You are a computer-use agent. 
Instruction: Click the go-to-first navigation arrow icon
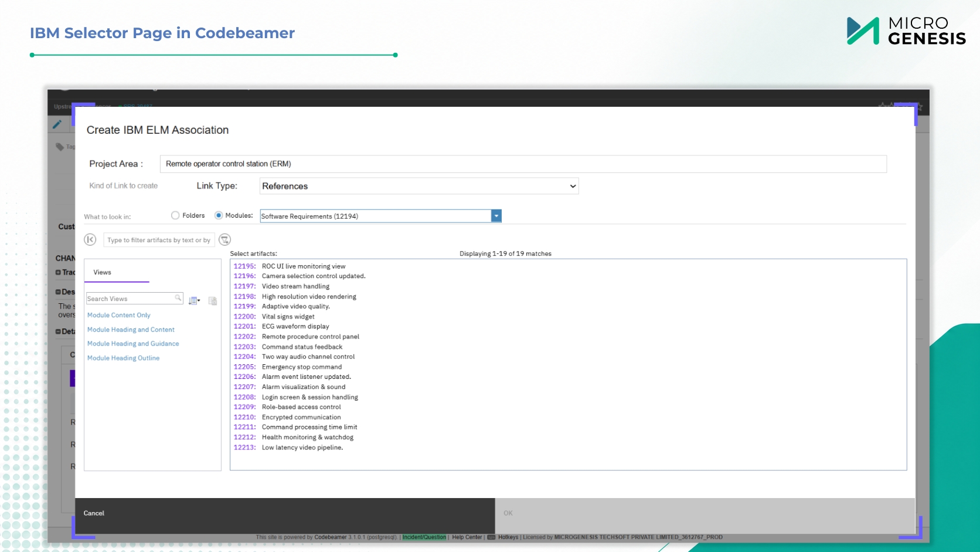tap(90, 239)
